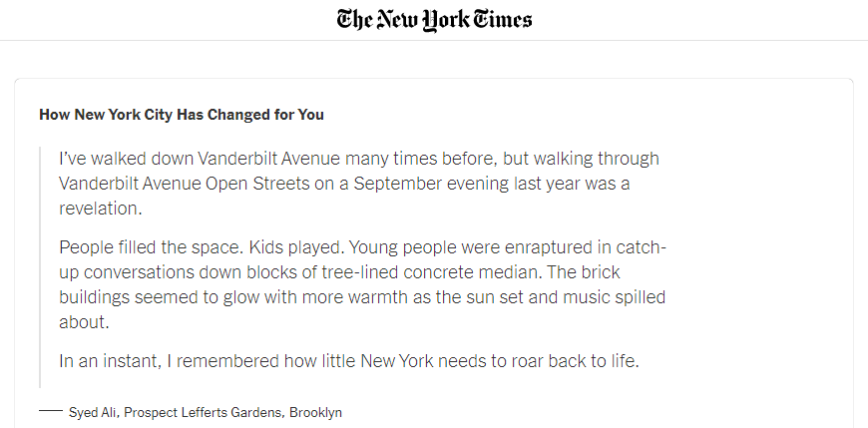Click the gray vertical quote bar
Screen dimensions: 868x428
pyautogui.click(x=40, y=266)
